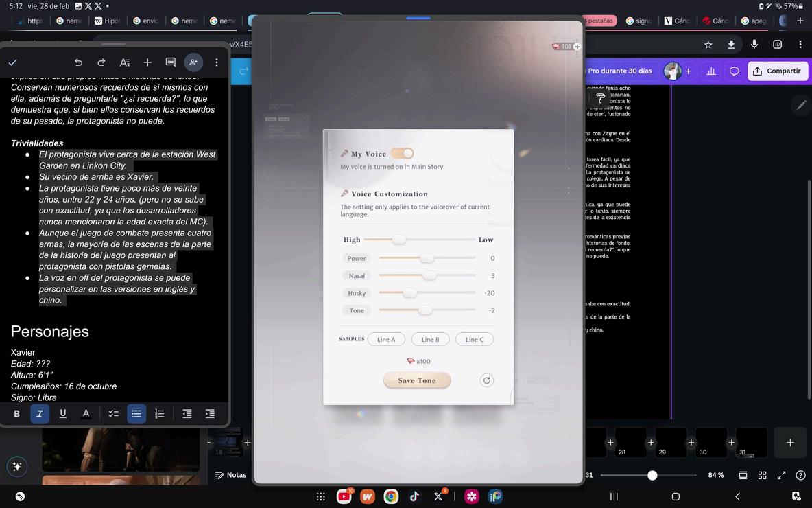Image resolution: width=812 pixels, height=508 pixels.
Task: Increase indent in Docs toolbar
Action: pyautogui.click(x=210, y=414)
